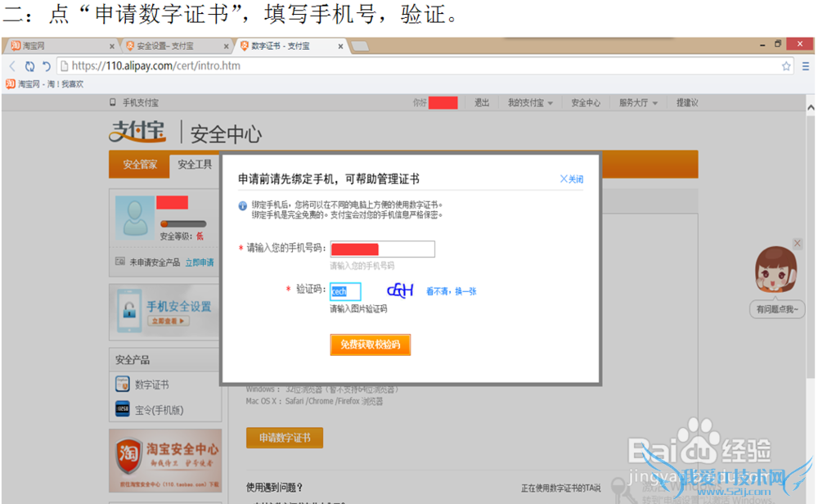Open the 淘宝网 bookmark in bookmarks bar
The width and height of the screenshot is (818, 504).
(45, 84)
